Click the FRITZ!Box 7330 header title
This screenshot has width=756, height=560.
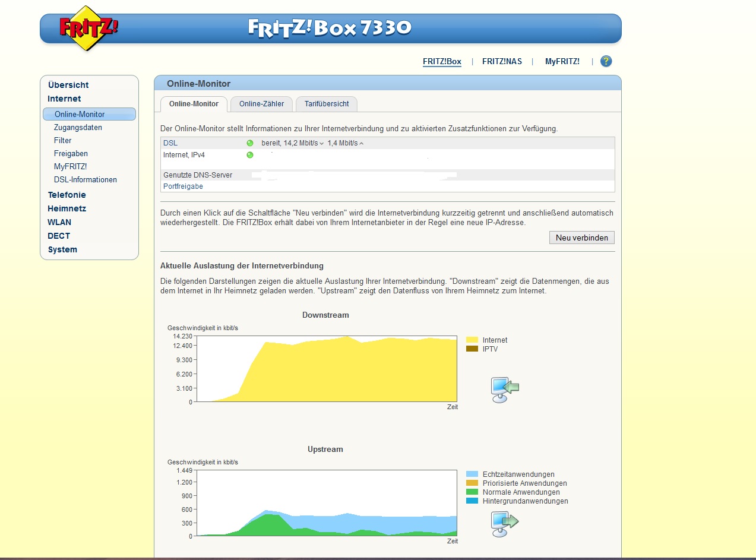330,27
